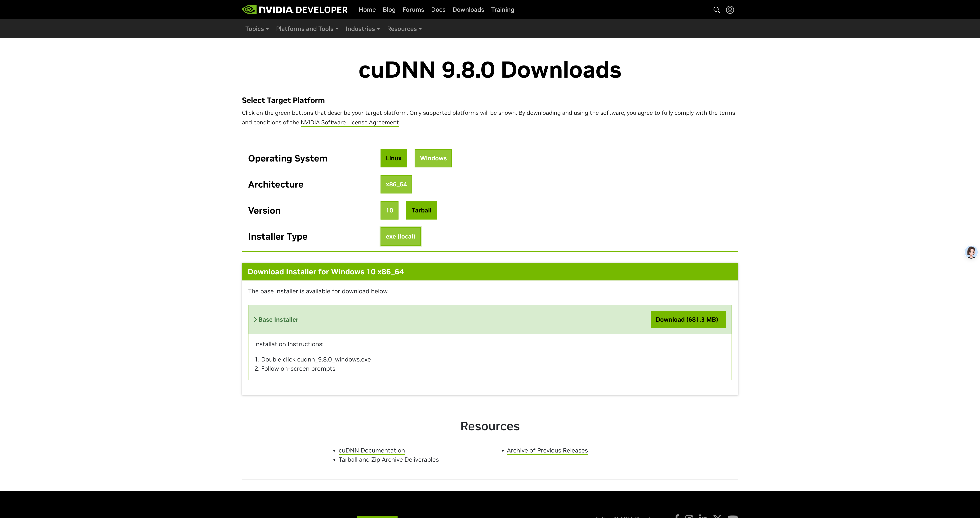Viewport: 980px width, 518px height.
Task: Click the Architecture label
Action: (x=276, y=184)
